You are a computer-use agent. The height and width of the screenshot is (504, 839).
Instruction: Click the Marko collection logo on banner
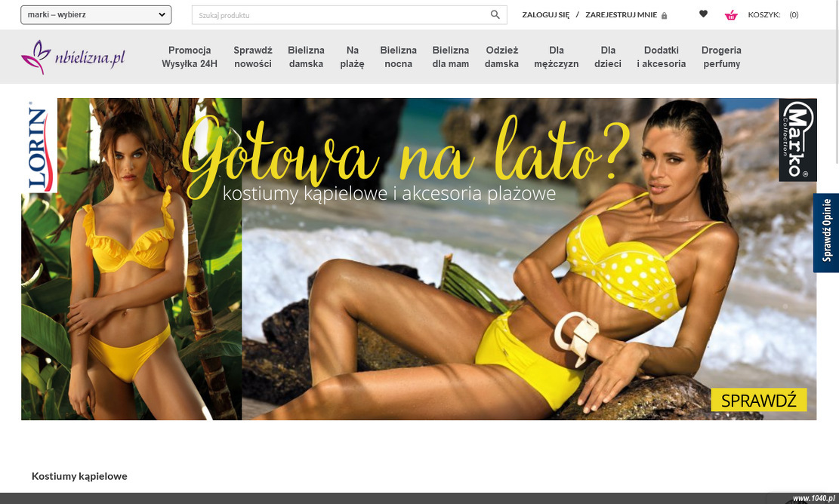tap(797, 140)
